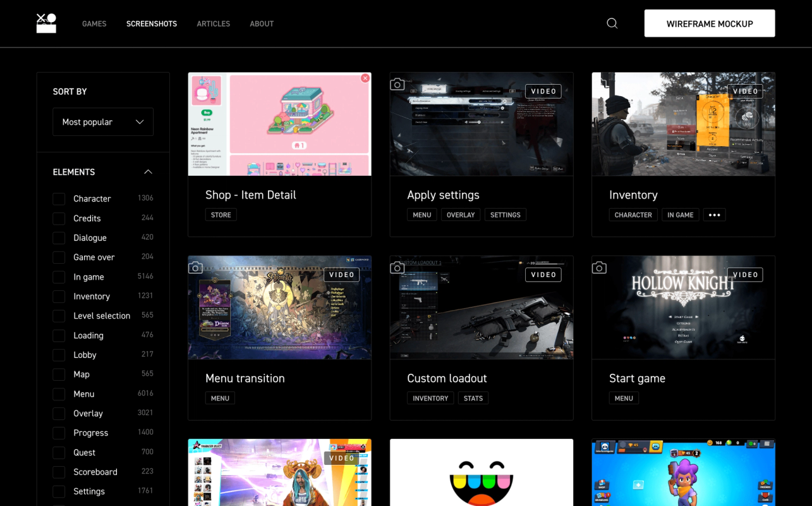Screen dimensions: 812x506
Task: Tick the Character checkbox
Action: point(59,199)
